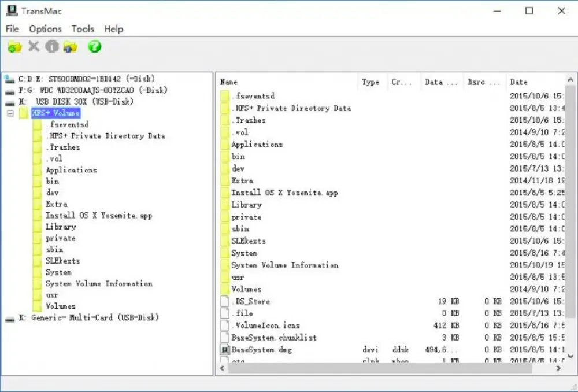Click the open disk image toolbar icon
578x392 pixels.
[15, 46]
